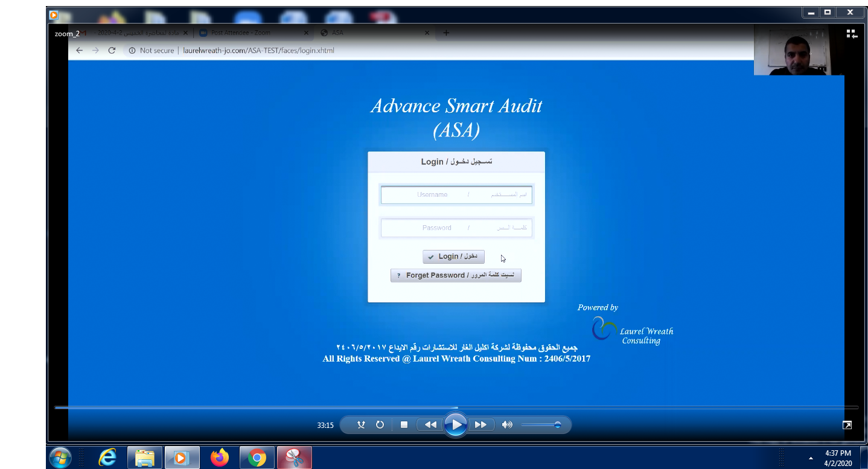Reload the ASA login page
The height and width of the screenshot is (469, 868).
pyautogui.click(x=112, y=51)
